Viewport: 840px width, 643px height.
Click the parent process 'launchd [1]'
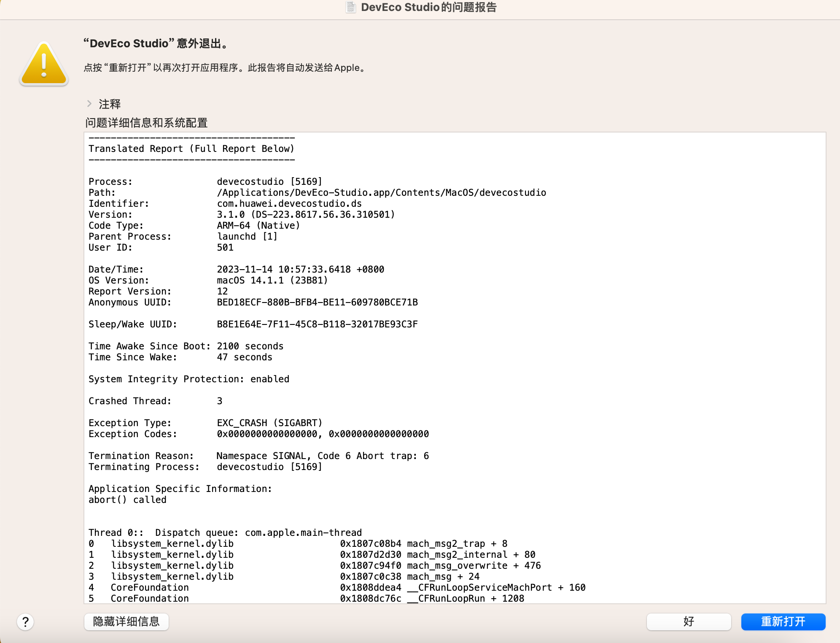click(x=247, y=236)
